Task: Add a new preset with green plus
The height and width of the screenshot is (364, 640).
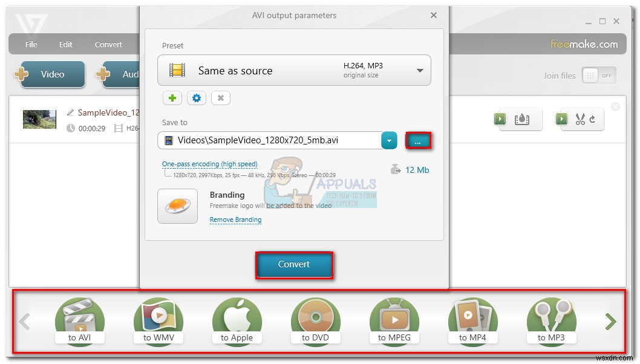Action: [x=172, y=98]
